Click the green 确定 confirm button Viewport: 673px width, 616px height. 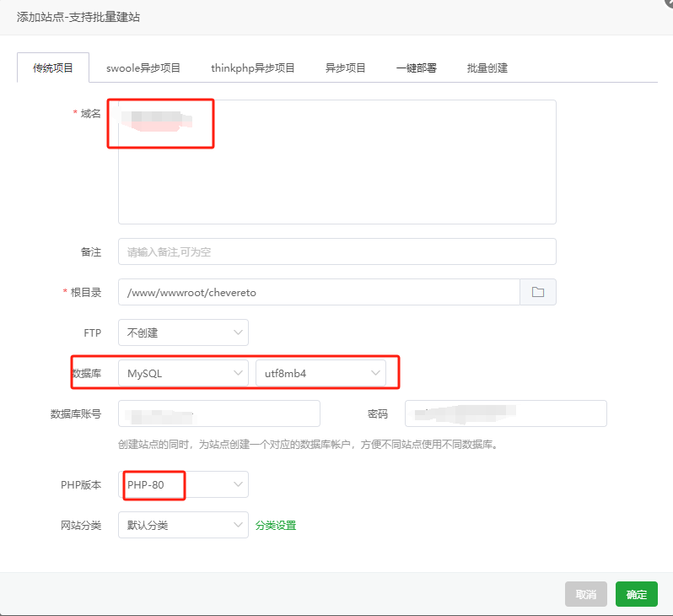(x=636, y=594)
